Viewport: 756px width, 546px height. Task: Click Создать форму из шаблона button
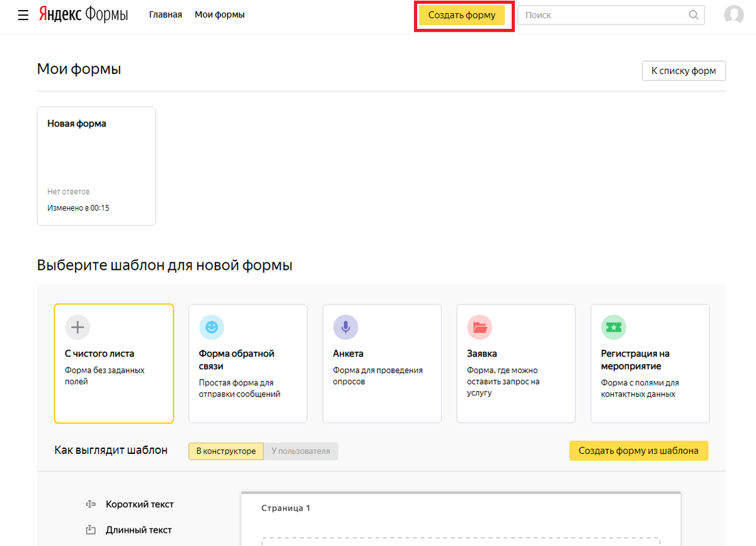(x=639, y=451)
